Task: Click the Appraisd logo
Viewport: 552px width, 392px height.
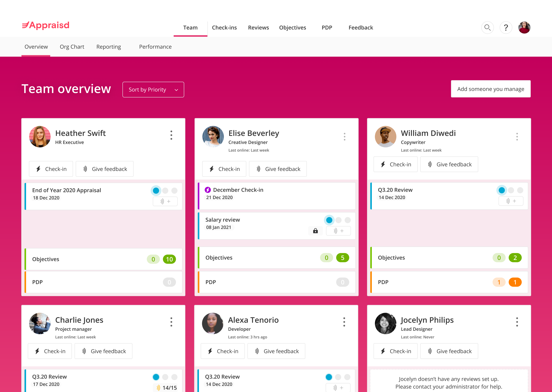Action: click(45, 25)
